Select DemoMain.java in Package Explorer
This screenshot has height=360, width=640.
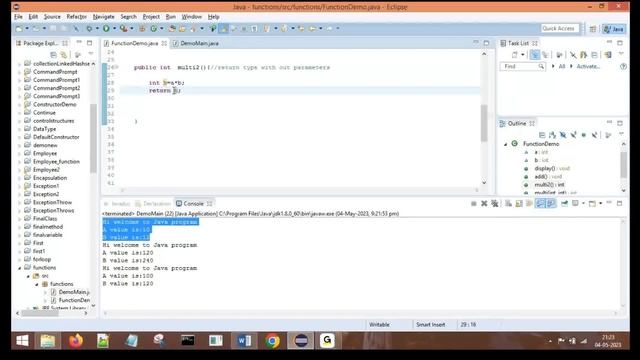(74, 292)
